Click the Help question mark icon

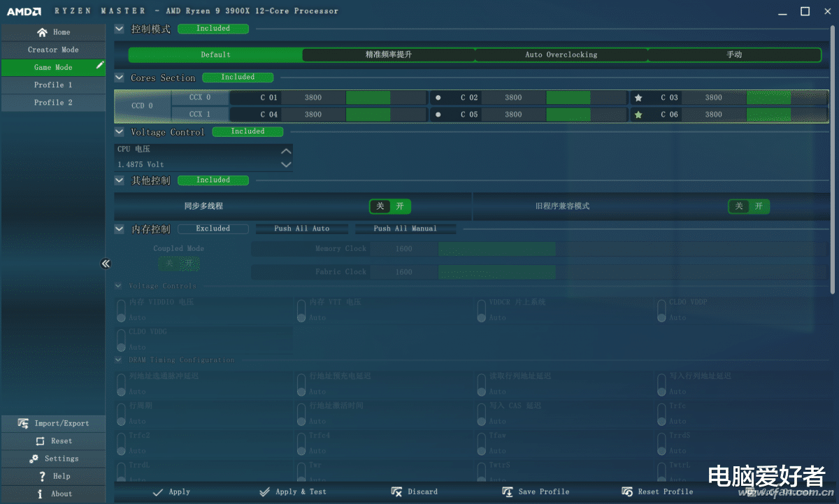[42, 476]
